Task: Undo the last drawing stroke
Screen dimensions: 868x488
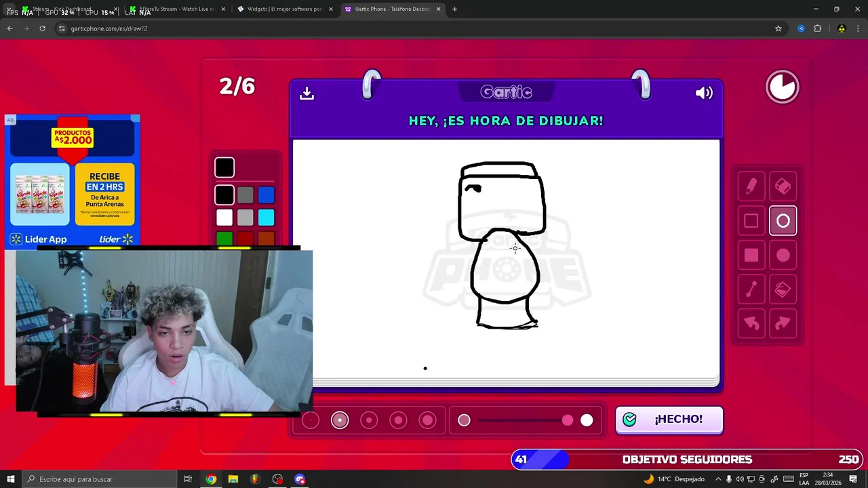Action: tap(751, 324)
